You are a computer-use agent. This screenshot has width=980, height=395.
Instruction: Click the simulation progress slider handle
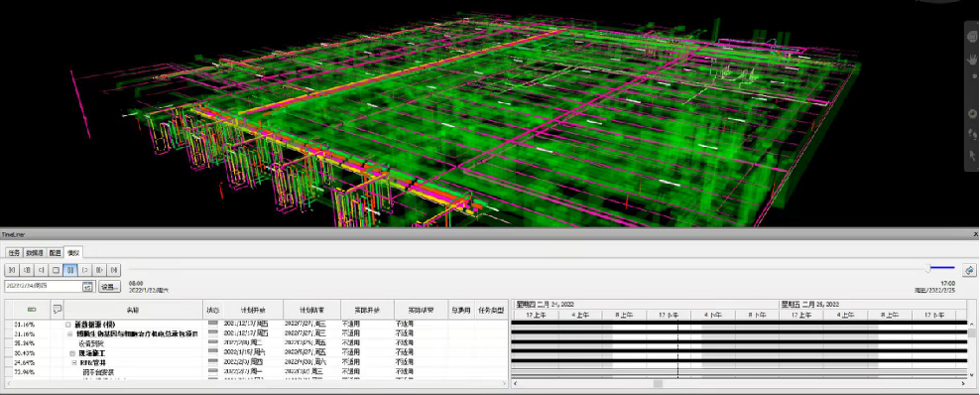point(928,268)
